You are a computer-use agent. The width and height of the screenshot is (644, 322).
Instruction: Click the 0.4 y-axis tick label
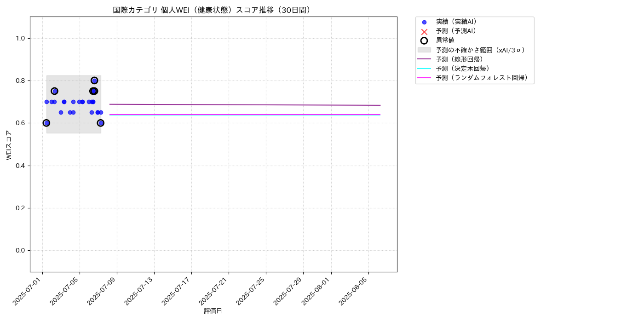pyautogui.click(x=21, y=166)
